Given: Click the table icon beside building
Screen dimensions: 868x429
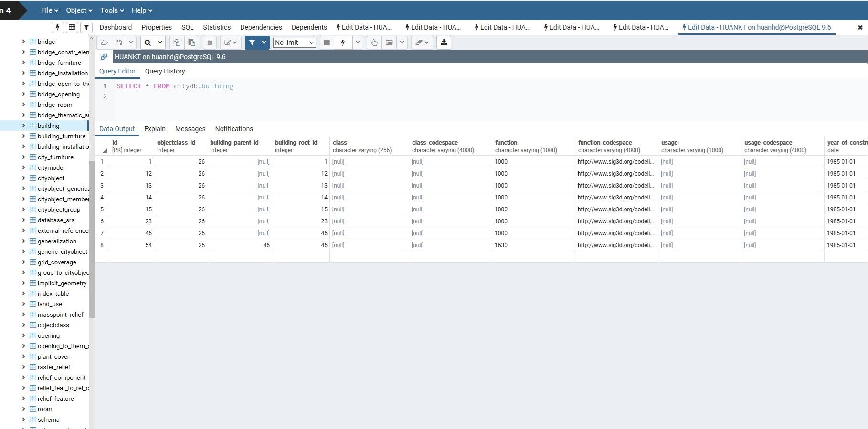Looking at the screenshot, I should pyautogui.click(x=33, y=126).
